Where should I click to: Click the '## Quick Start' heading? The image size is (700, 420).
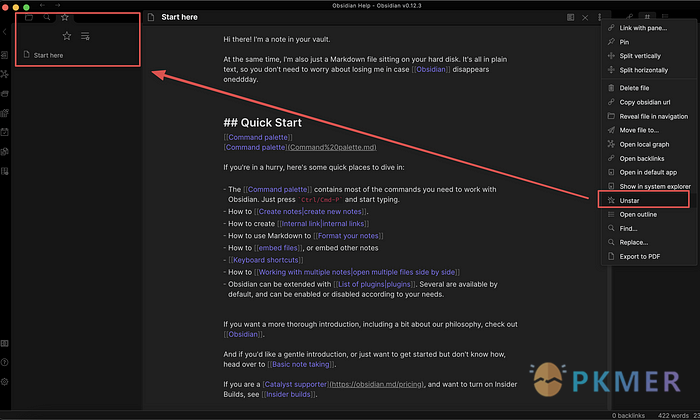point(262,123)
